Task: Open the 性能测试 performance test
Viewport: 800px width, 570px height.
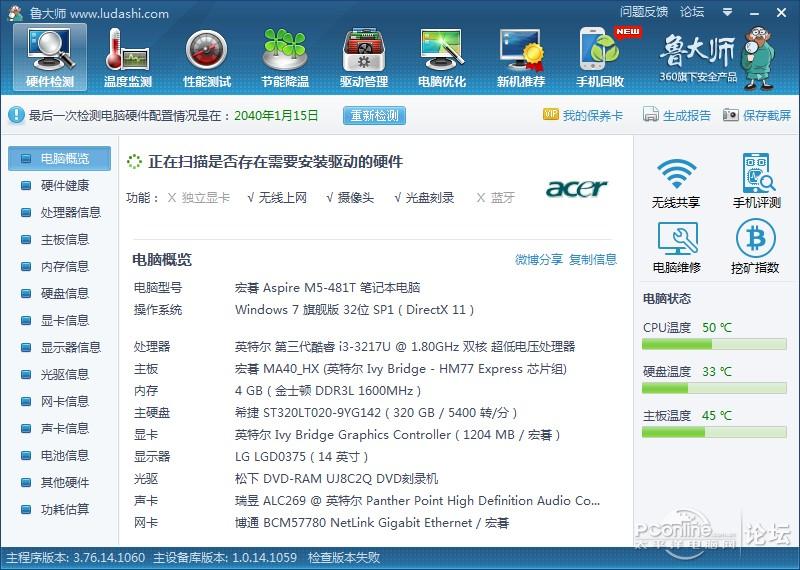Action: [207, 58]
